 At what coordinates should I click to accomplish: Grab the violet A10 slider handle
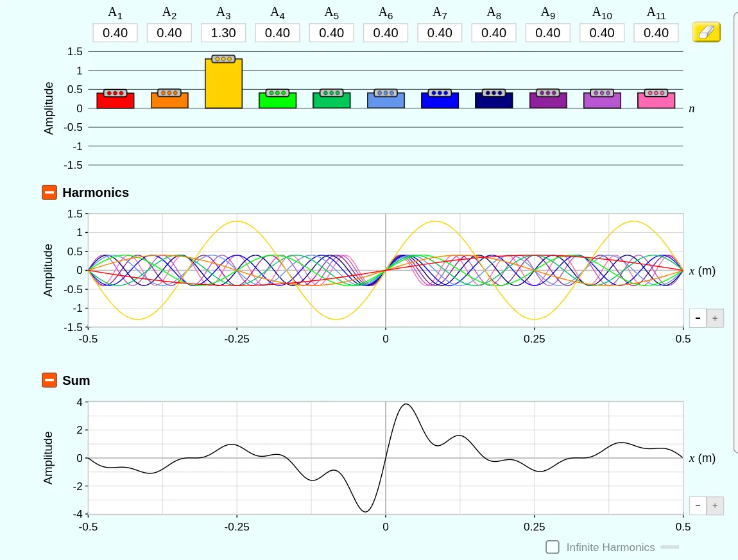(602, 93)
